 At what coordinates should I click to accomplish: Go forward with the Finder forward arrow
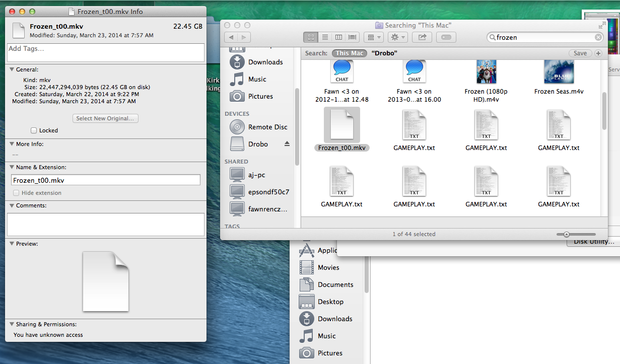point(244,37)
